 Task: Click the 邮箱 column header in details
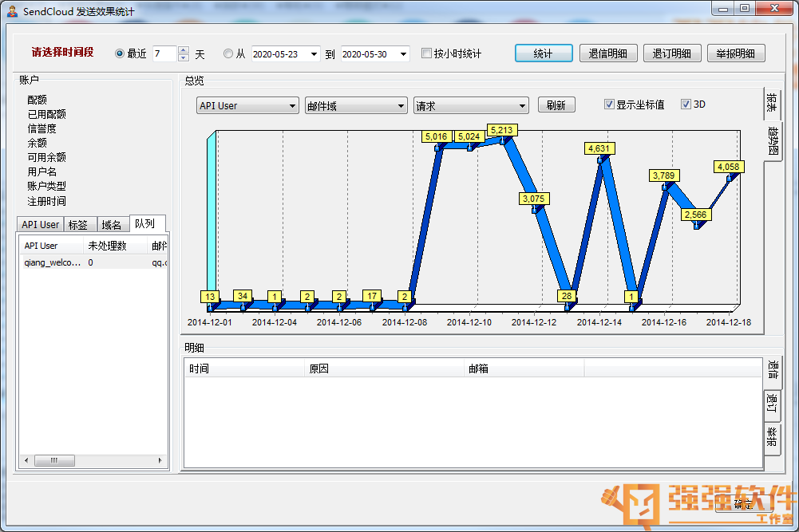(524, 368)
